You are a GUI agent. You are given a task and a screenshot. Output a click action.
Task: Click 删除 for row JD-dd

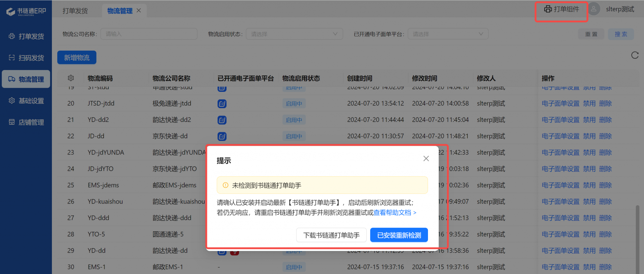click(605, 136)
